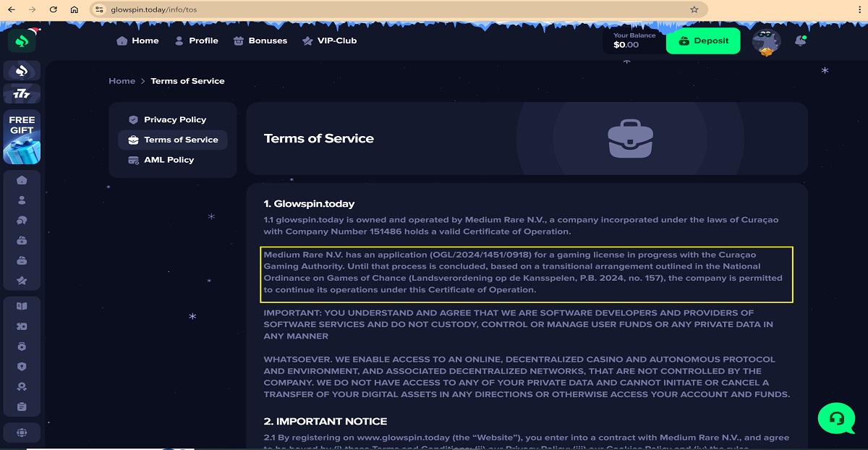Click the globe language icon in sidebar
The width and height of the screenshot is (868, 450).
22,433
